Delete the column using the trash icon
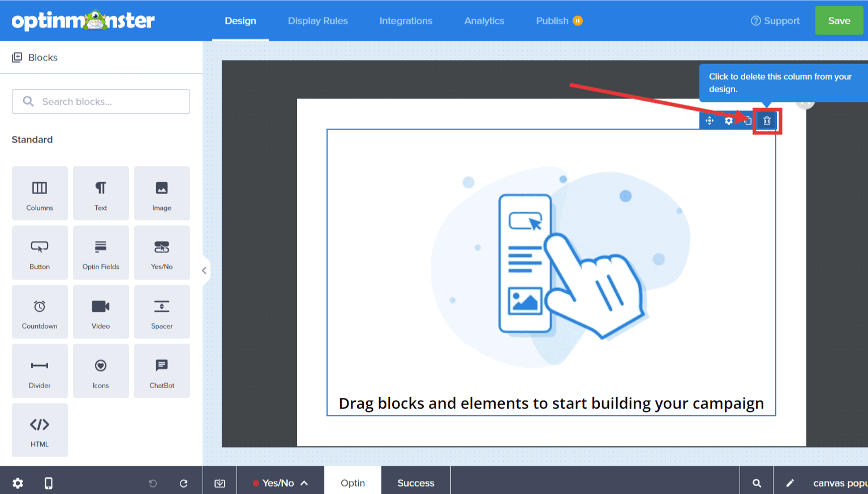 tap(767, 121)
